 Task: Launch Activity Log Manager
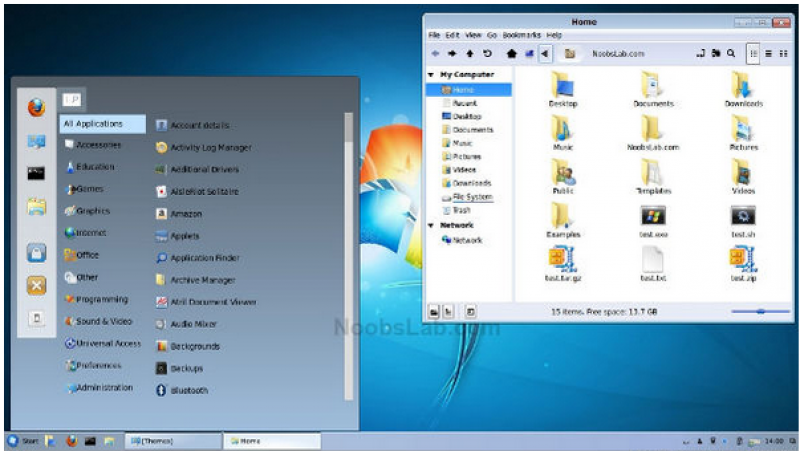click(203, 147)
